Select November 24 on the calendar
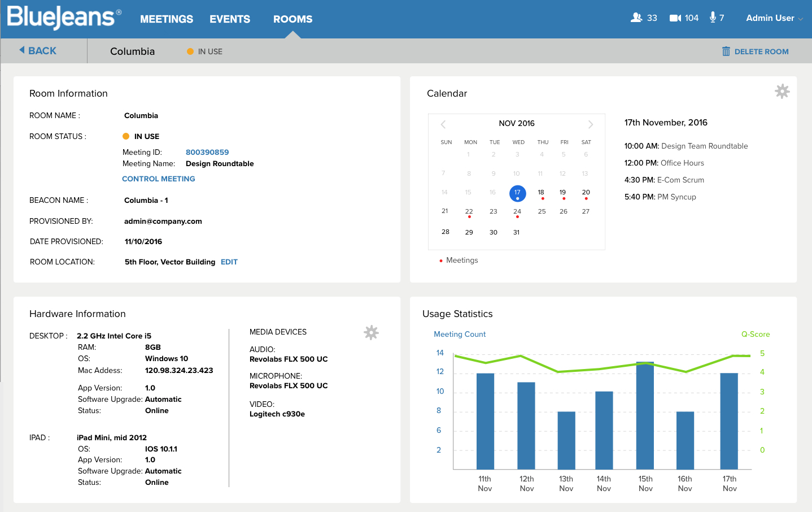This screenshot has height=512, width=812. click(x=517, y=212)
